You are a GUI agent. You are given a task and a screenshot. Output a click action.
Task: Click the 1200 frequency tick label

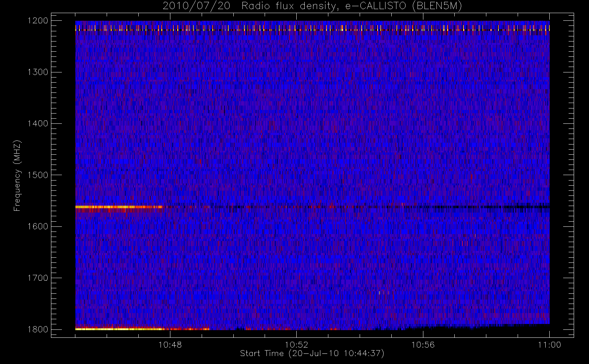pyautogui.click(x=38, y=21)
